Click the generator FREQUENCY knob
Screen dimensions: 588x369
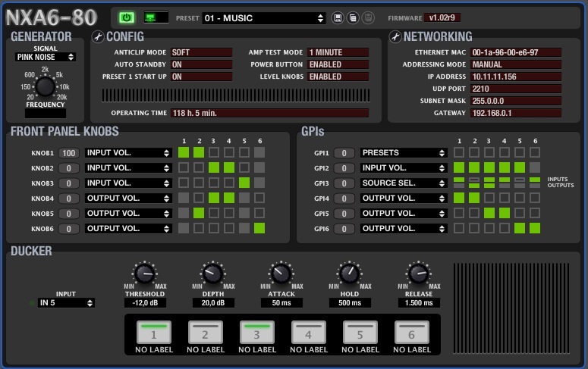tap(45, 88)
